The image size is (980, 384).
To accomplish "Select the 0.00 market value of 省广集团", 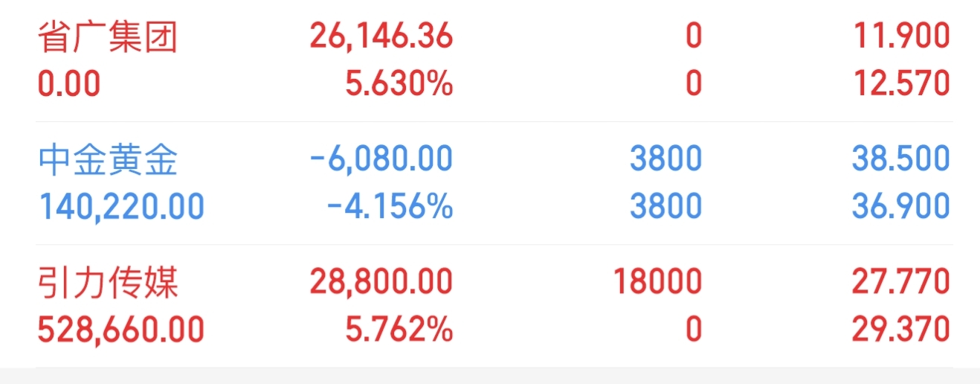I will pos(69,85).
